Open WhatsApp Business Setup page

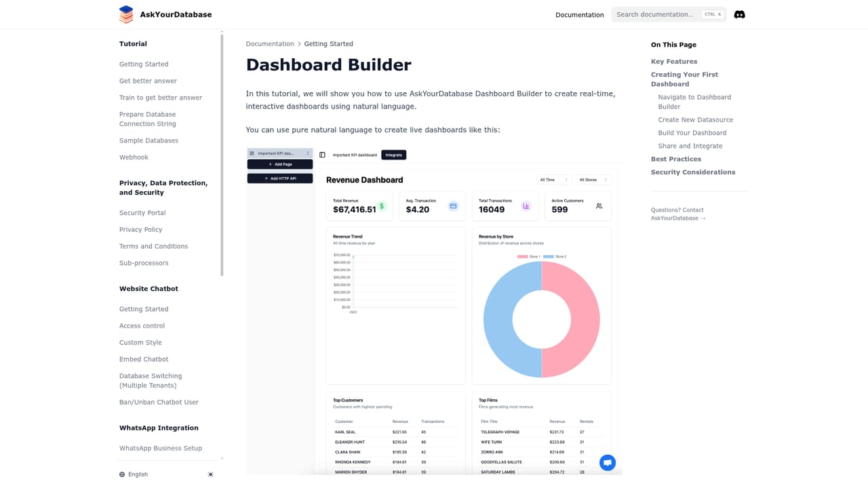click(161, 448)
